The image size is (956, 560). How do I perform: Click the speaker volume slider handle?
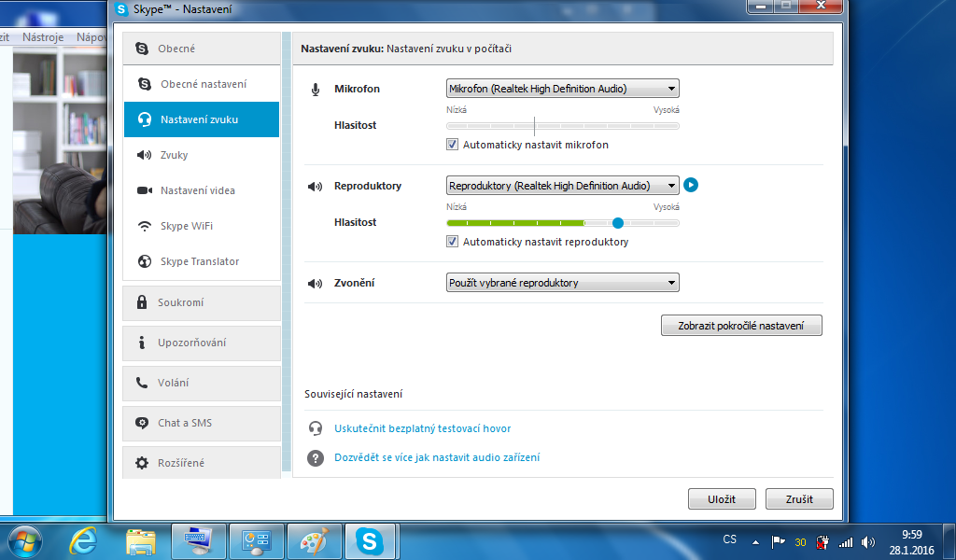point(618,223)
